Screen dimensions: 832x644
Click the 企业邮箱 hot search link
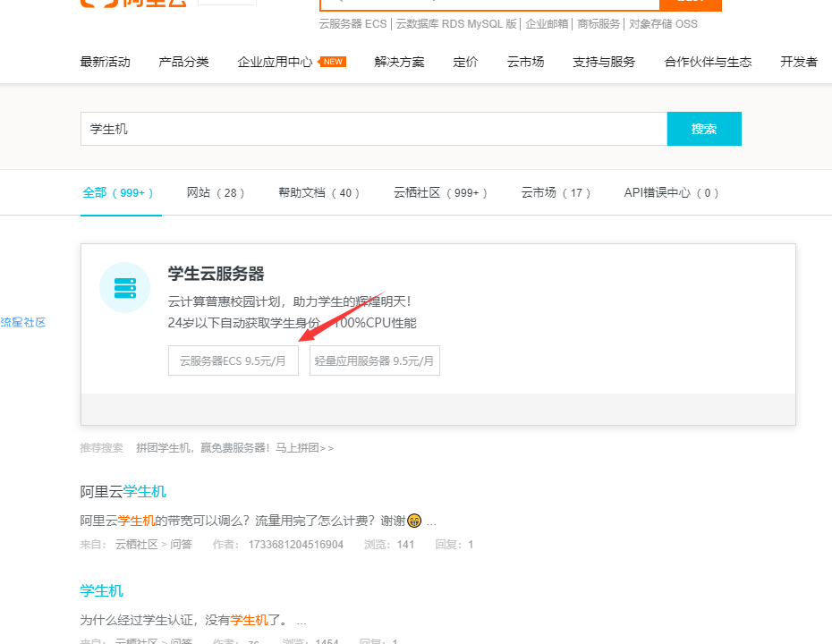547,24
